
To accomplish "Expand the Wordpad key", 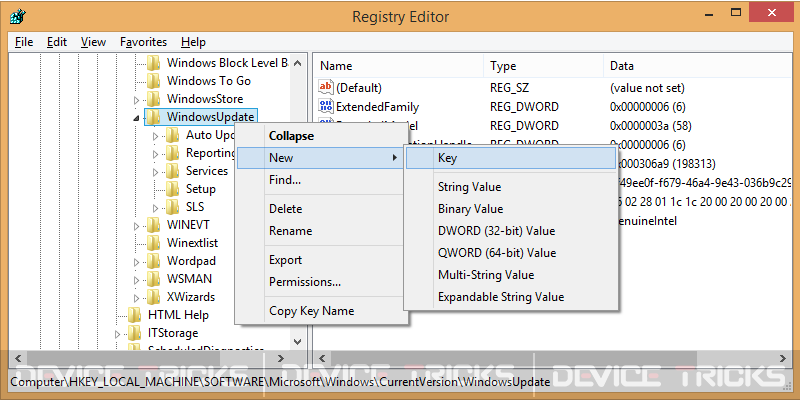I will coord(136,262).
